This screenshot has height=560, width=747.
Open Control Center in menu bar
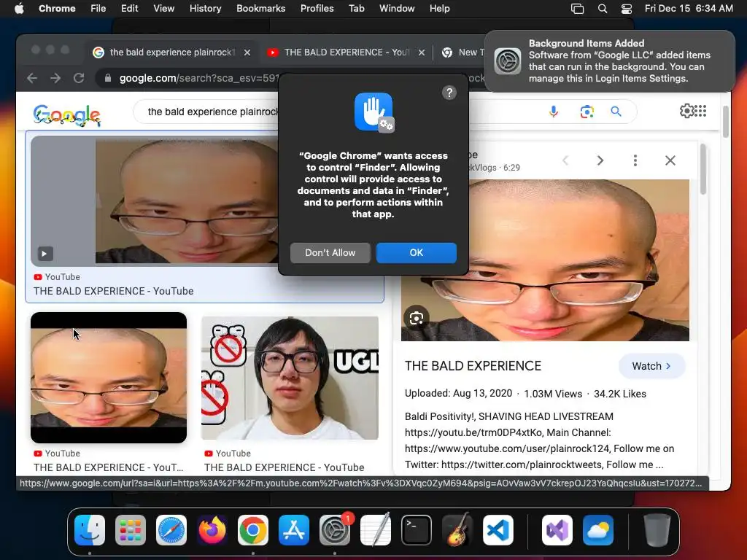click(627, 9)
